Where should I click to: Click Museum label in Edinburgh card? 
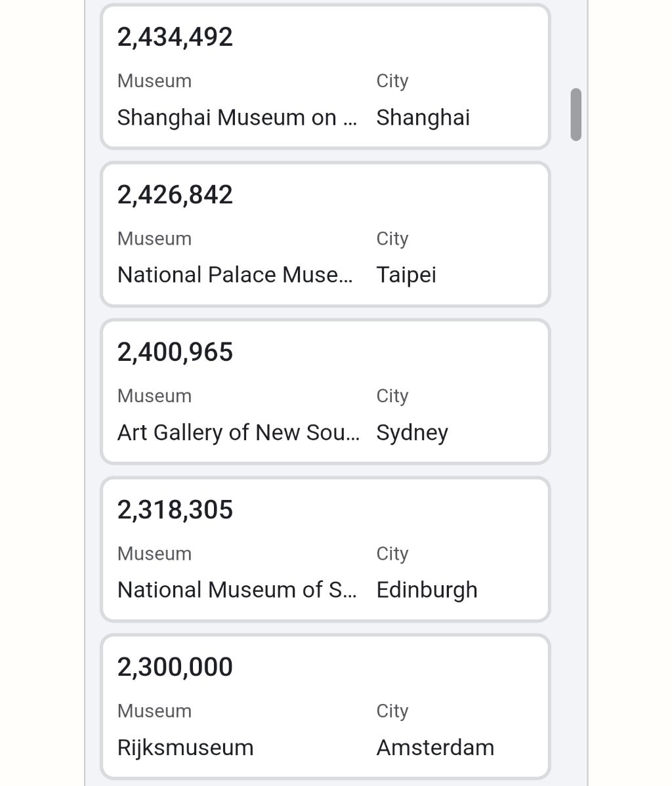[154, 554]
